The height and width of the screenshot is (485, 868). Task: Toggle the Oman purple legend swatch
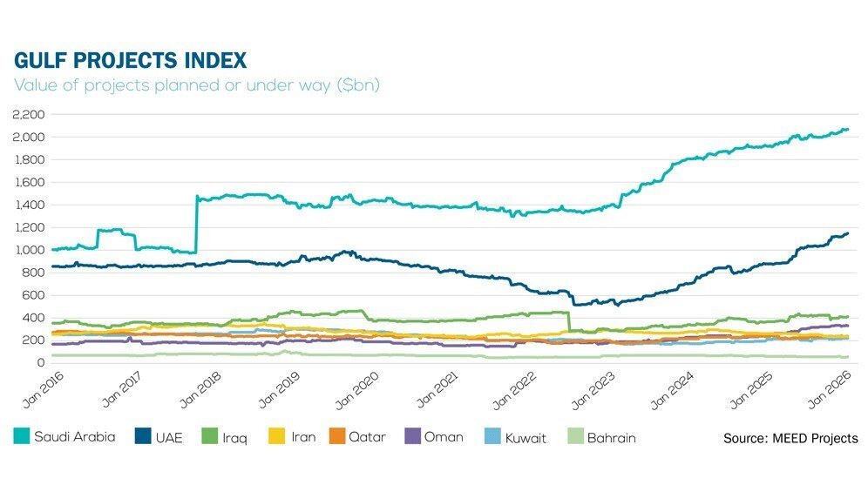tap(411, 436)
